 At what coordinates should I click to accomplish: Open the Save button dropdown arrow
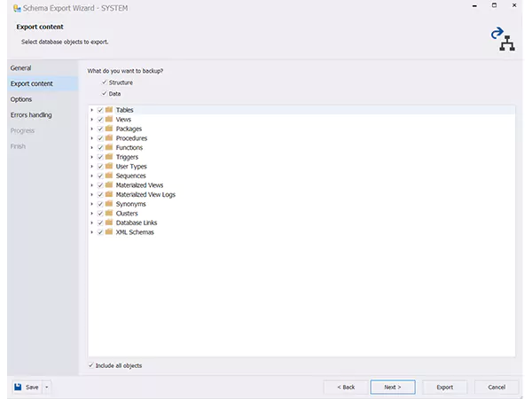[47, 387]
